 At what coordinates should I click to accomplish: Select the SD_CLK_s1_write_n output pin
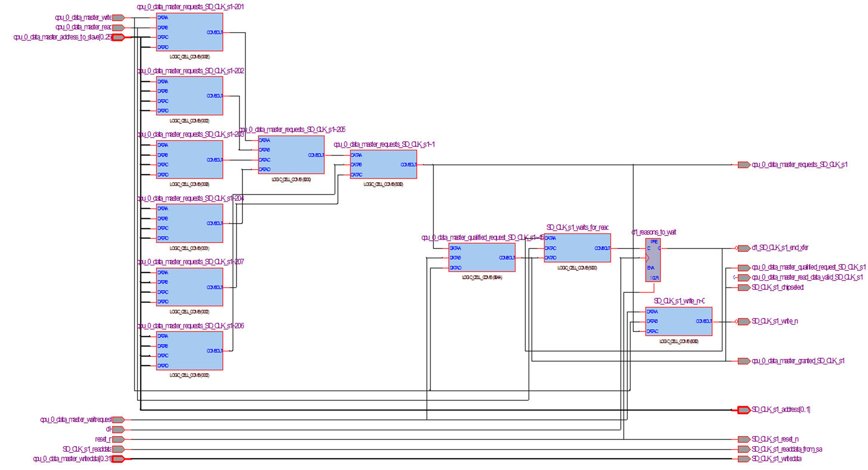(x=744, y=321)
